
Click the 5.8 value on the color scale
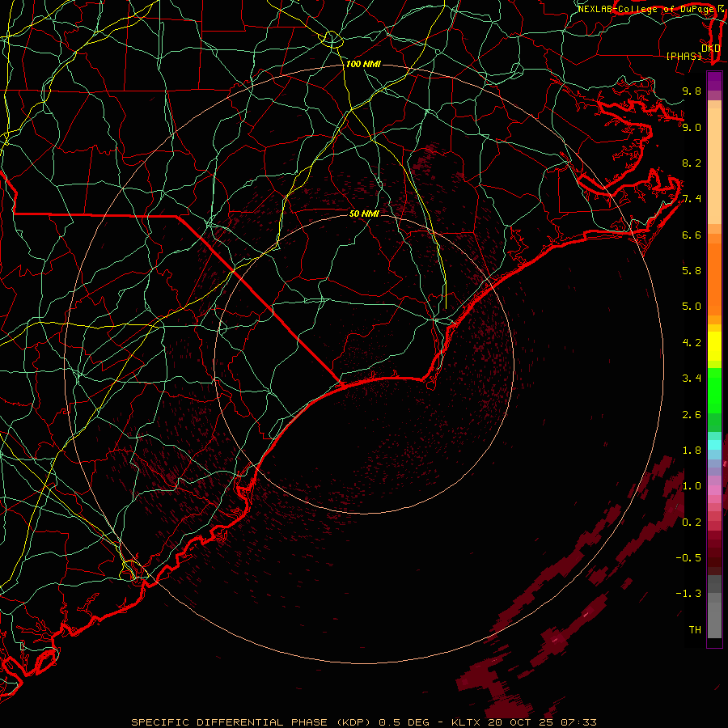pyautogui.click(x=692, y=271)
